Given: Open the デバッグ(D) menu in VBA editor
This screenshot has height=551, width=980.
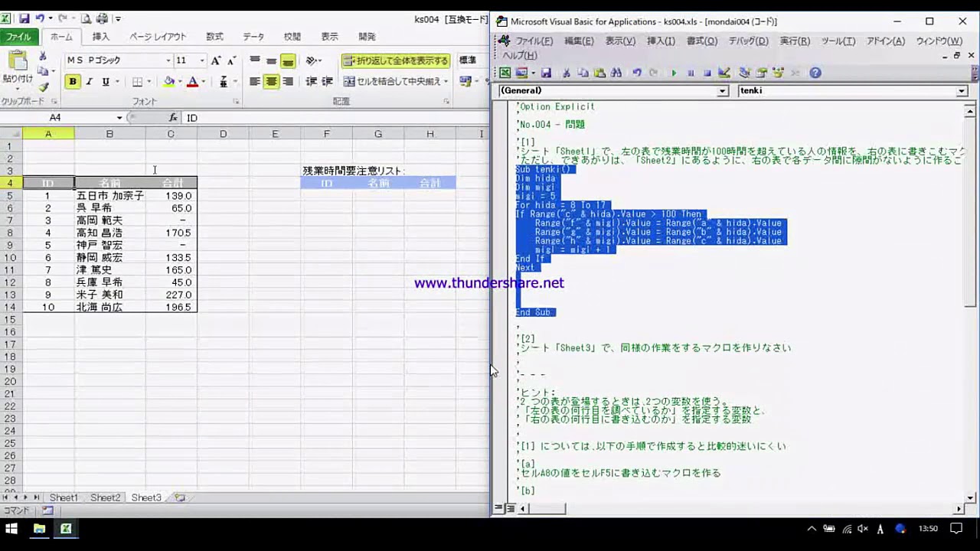Looking at the screenshot, I should coord(747,41).
